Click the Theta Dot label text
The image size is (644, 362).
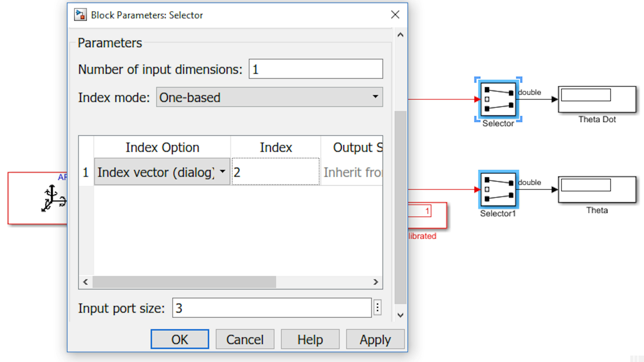(x=597, y=119)
